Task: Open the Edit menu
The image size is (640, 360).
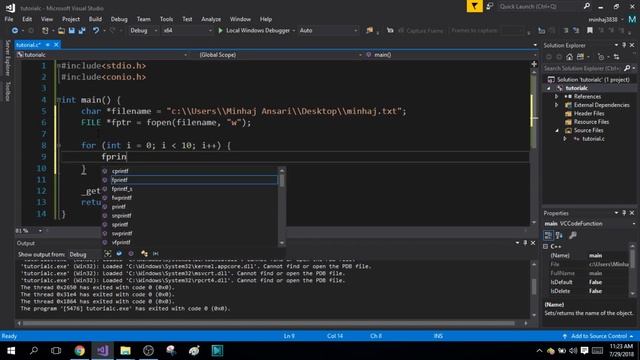Action: (27, 19)
